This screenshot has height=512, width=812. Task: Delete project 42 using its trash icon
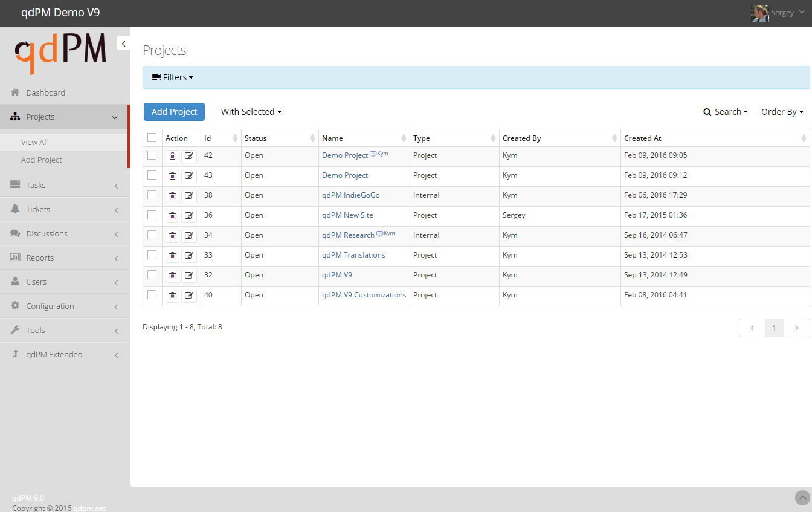(x=172, y=156)
